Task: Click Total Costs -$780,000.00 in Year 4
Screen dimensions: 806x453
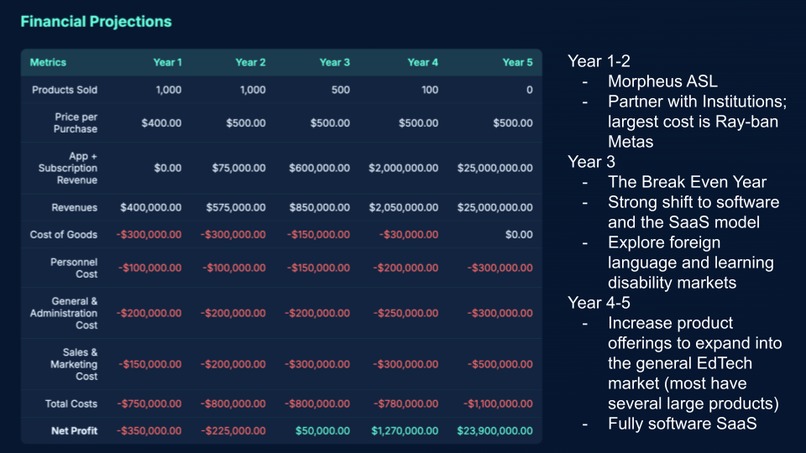Action: coord(406,404)
